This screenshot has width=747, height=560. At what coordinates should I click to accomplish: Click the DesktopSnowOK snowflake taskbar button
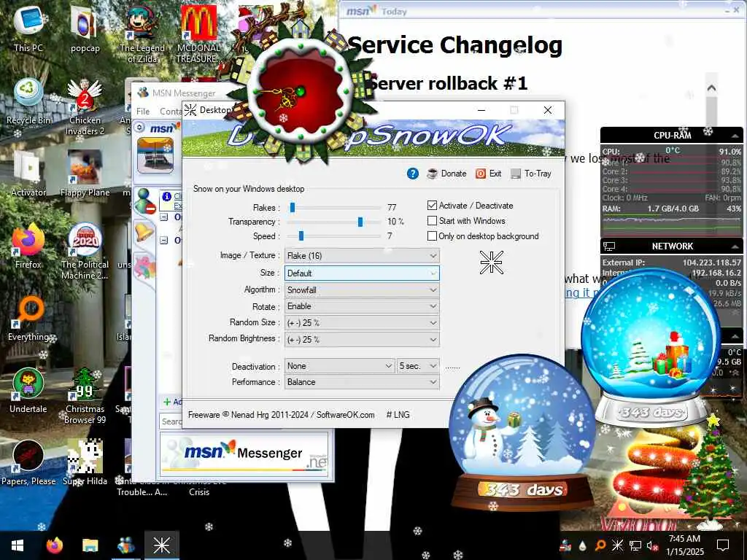161,545
